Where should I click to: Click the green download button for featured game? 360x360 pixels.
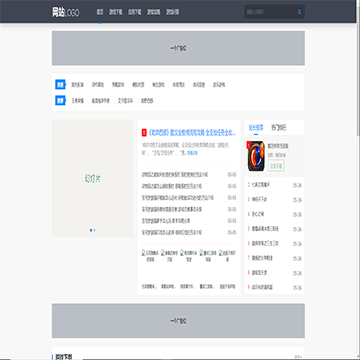coord(276,166)
